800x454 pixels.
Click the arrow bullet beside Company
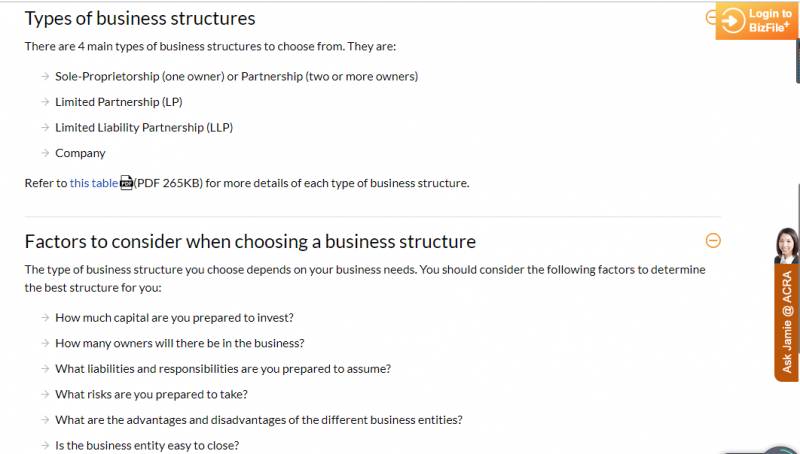[x=45, y=153]
